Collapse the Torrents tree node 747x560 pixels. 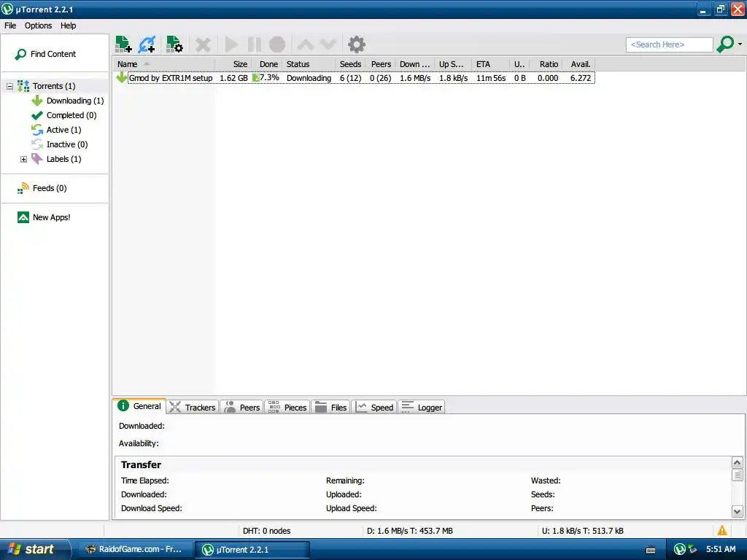click(9, 86)
